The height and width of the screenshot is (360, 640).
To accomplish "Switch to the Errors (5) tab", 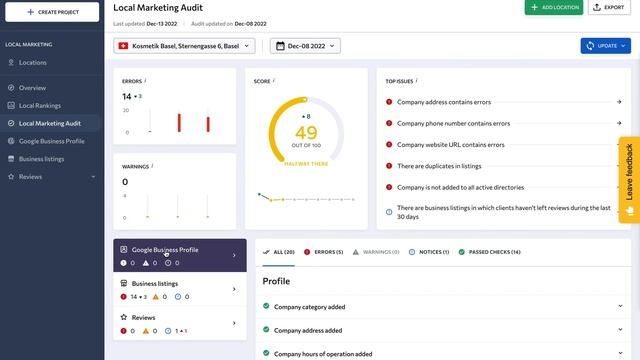I will (x=324, y=252).
